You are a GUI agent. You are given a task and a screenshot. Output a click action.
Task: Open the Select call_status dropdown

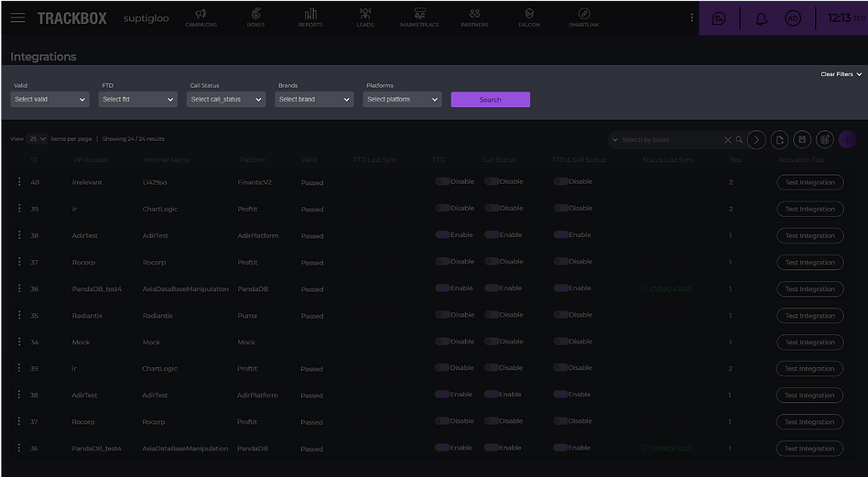[x=226, y=100]
